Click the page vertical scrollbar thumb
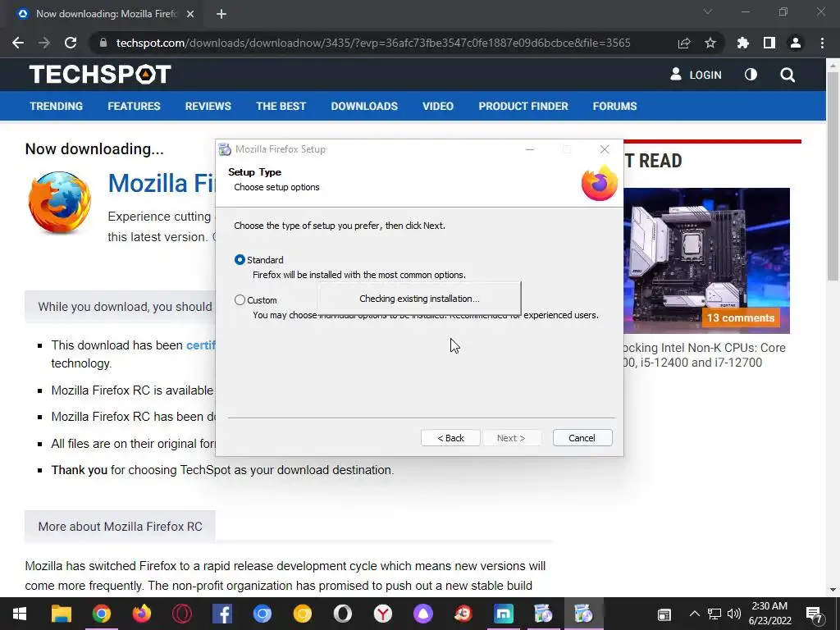The height and width of the screenshot is (630, 840). [833, 176]
